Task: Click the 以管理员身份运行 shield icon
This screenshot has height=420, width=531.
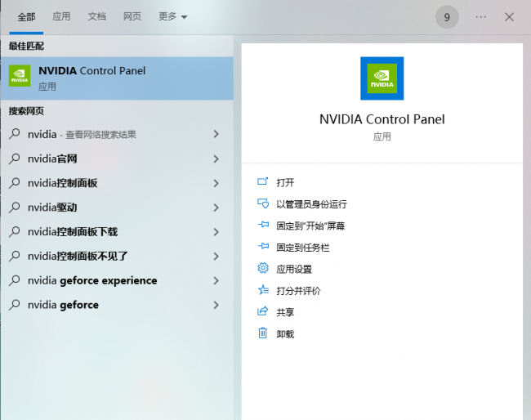Action: [x=263, y=203]
